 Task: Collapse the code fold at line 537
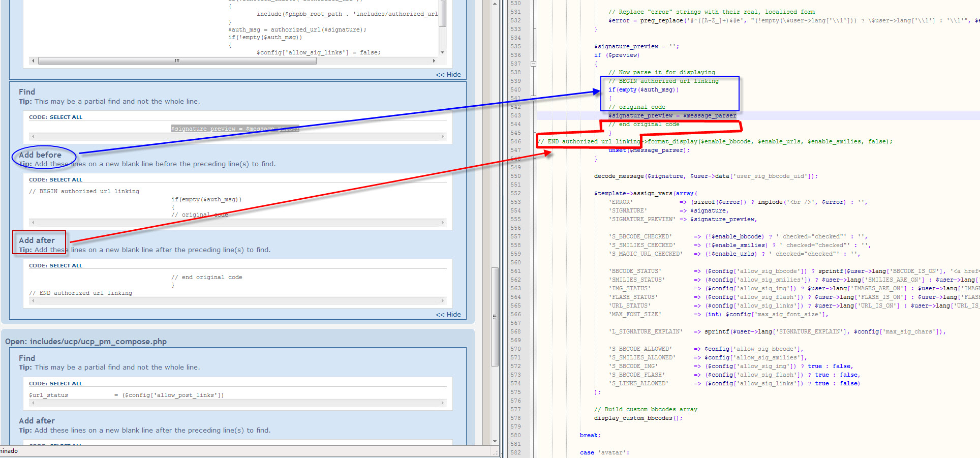pos(533,64)
